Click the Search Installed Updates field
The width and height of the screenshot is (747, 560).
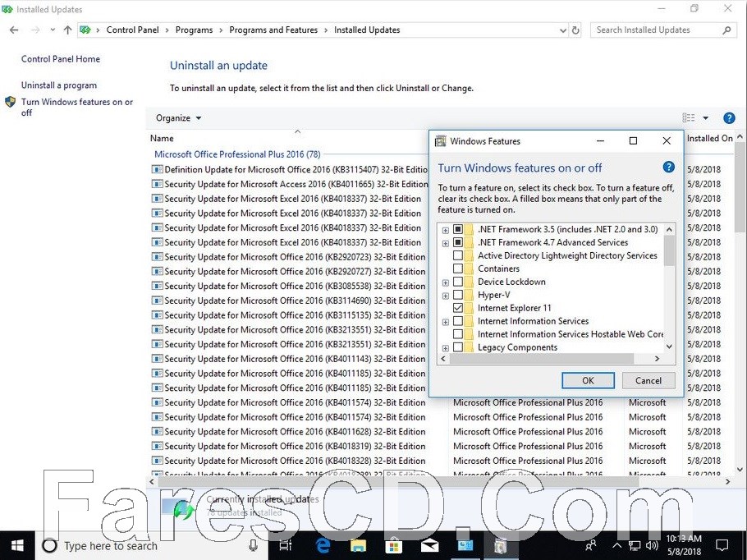[658, 30]
